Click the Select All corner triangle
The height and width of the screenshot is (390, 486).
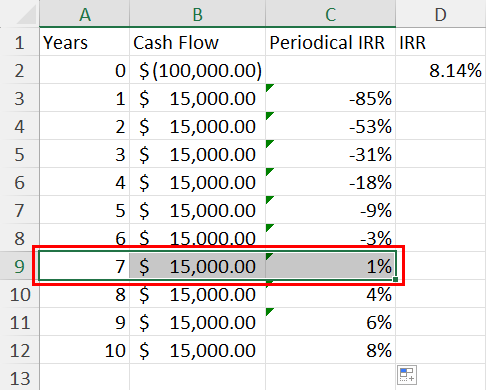click(27, 15)
